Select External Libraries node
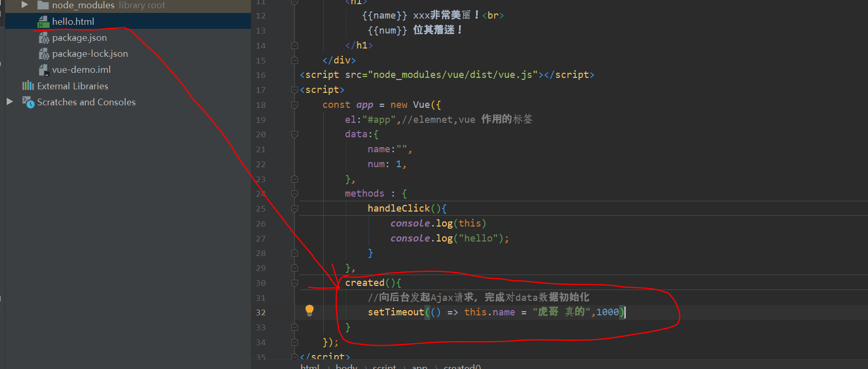This screenshot has width=868, height=369. tap(73, 86)
